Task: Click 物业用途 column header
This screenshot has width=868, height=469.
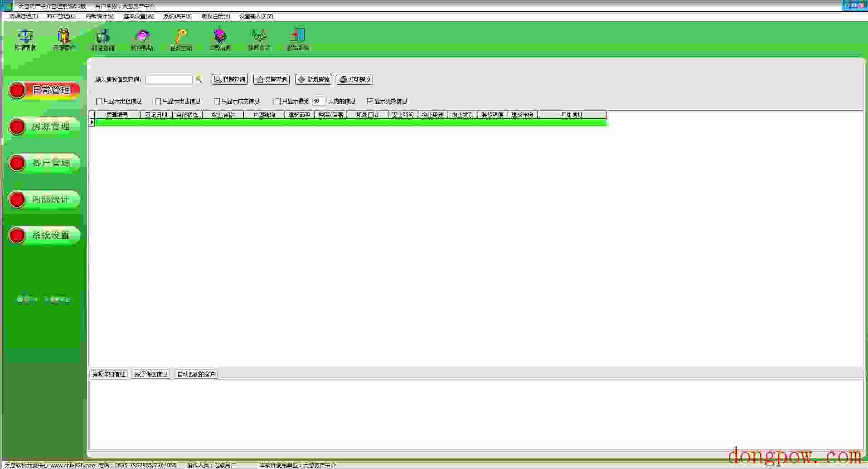Action: click(433, 115)
